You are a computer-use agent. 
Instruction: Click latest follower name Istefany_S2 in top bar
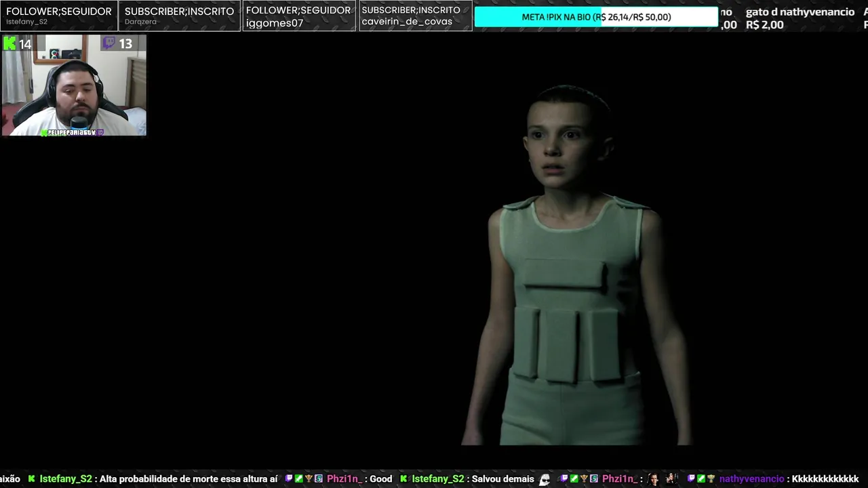pyautogui.click(x=26, y=22)
